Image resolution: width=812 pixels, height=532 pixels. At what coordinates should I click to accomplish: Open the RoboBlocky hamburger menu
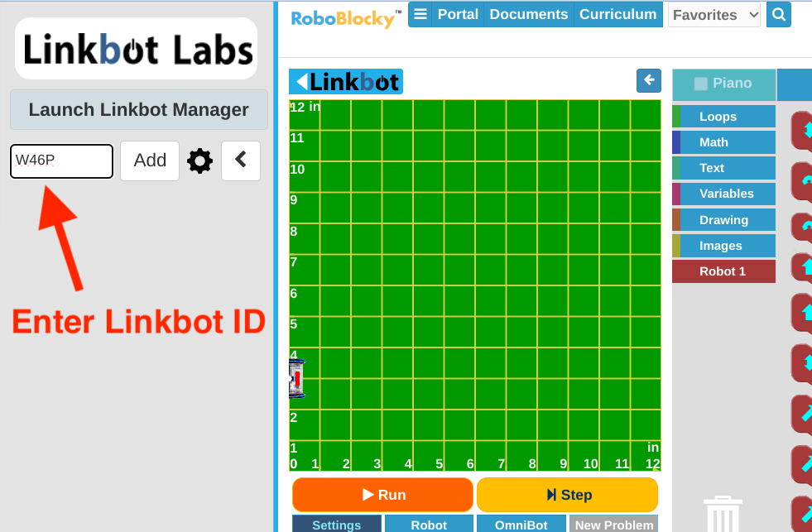[420, 14]
